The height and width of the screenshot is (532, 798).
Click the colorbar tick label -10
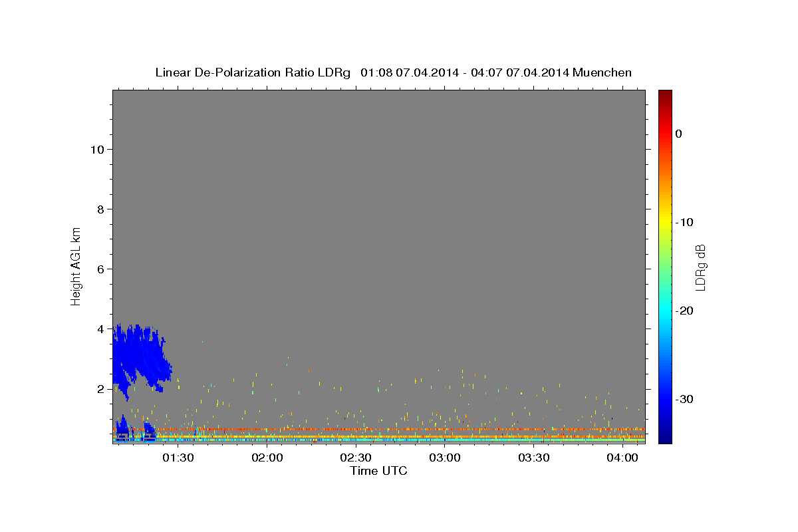pos(684,222)
